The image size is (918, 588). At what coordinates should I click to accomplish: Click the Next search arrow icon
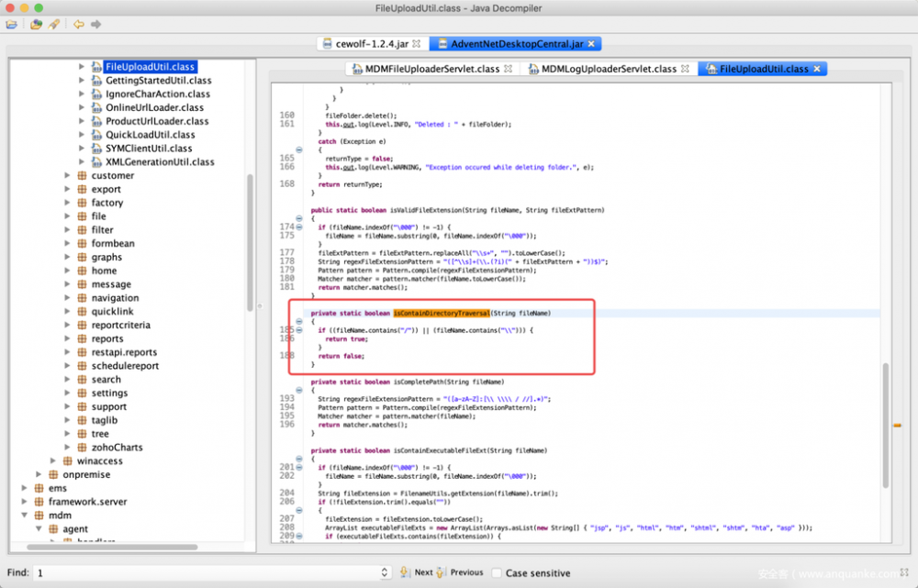click(x=405, y=572)
